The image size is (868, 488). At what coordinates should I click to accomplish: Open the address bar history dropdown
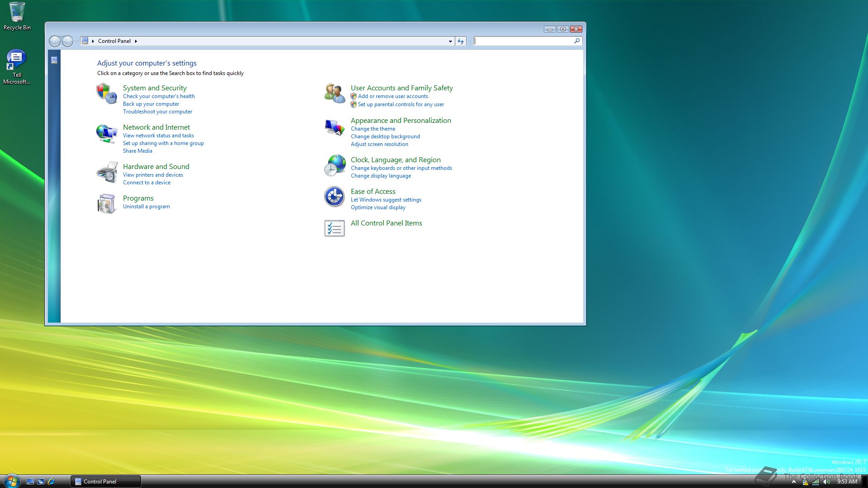[x=450, y=41]
